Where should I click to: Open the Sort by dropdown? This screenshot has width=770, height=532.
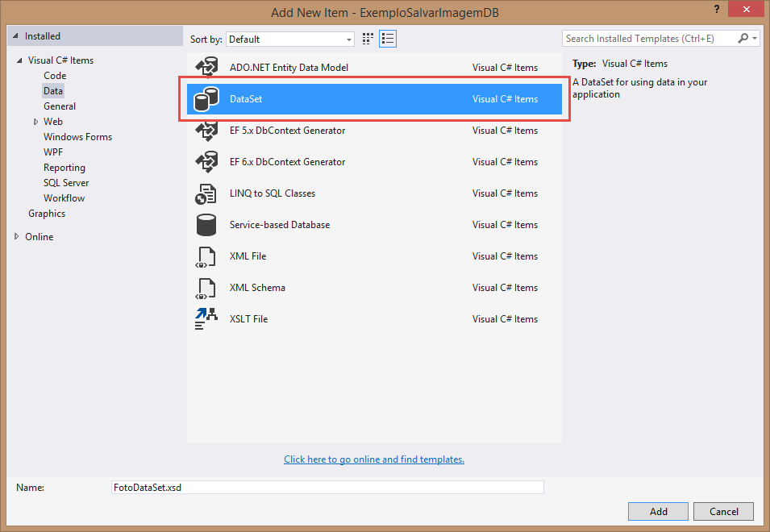click(x=290, y=39)
